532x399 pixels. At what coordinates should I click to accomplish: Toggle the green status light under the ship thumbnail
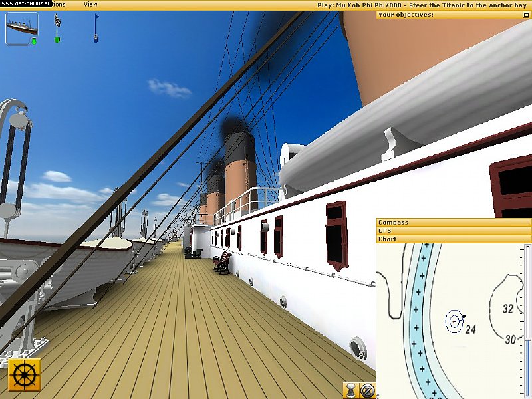35,43
